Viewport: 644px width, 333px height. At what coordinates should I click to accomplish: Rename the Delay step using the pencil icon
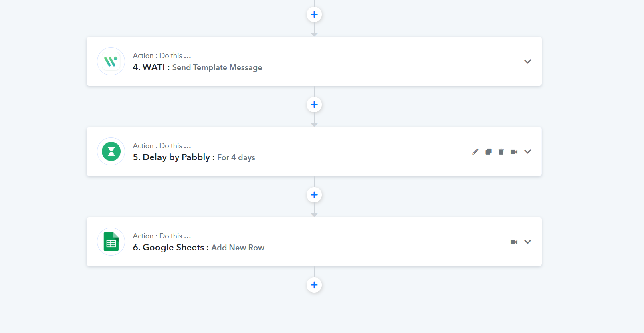click(x=476, y=152)
